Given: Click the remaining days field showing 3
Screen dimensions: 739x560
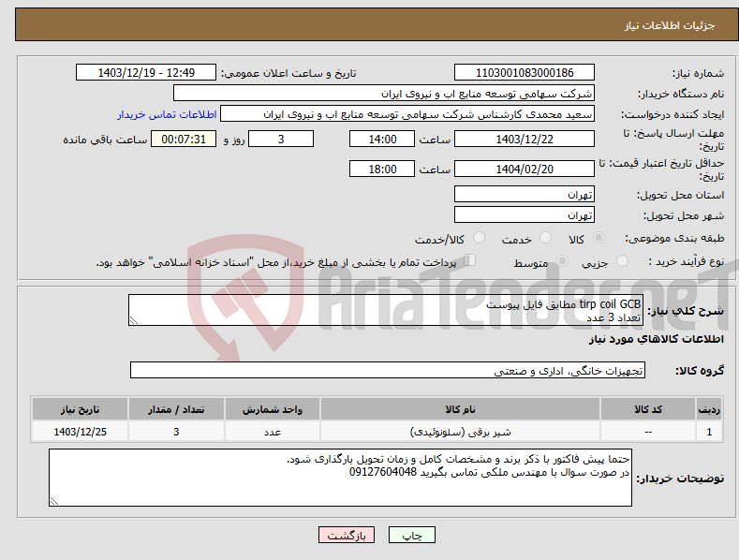Looking at the screenshot, I should pyautogui.click(x=281, y=139).
